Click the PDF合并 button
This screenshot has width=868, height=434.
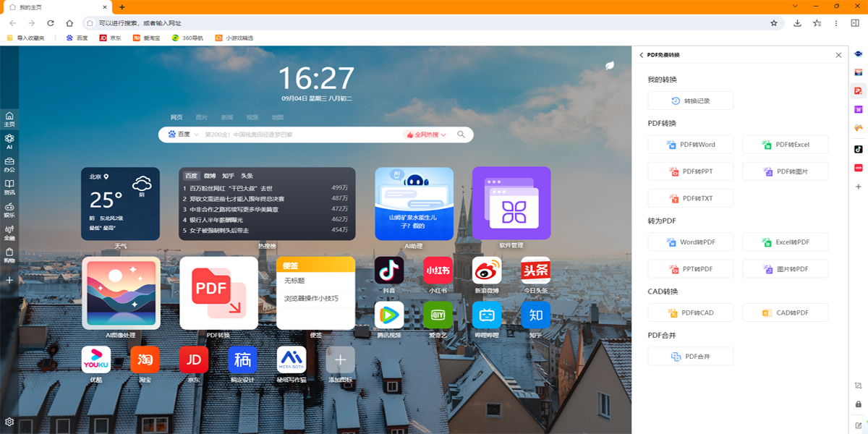(x=691, y=357)
